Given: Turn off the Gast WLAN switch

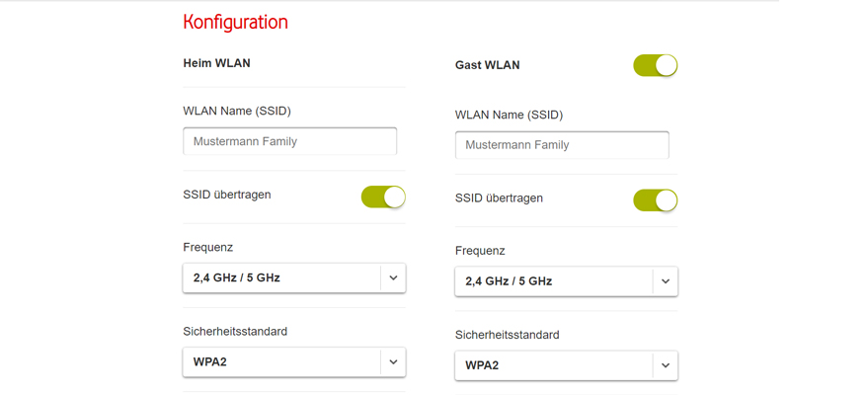Looking at the screenshot, I should [655, 65].
